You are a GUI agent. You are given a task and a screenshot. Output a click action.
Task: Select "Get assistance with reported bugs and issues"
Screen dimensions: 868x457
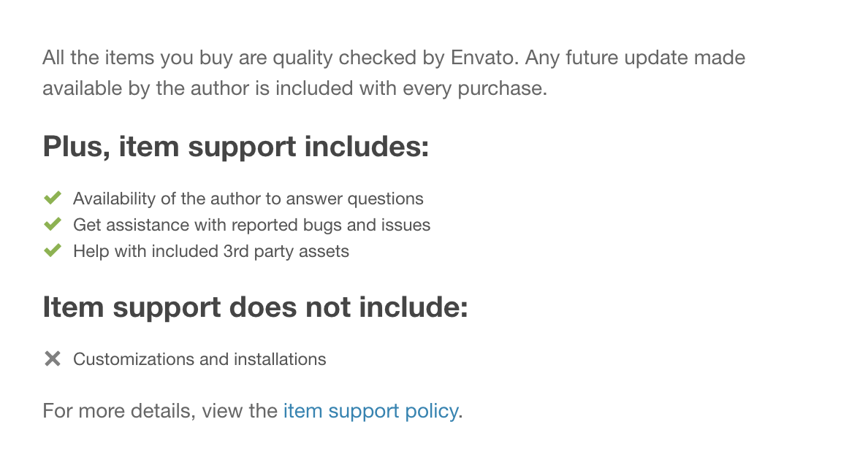coord(251,225)
